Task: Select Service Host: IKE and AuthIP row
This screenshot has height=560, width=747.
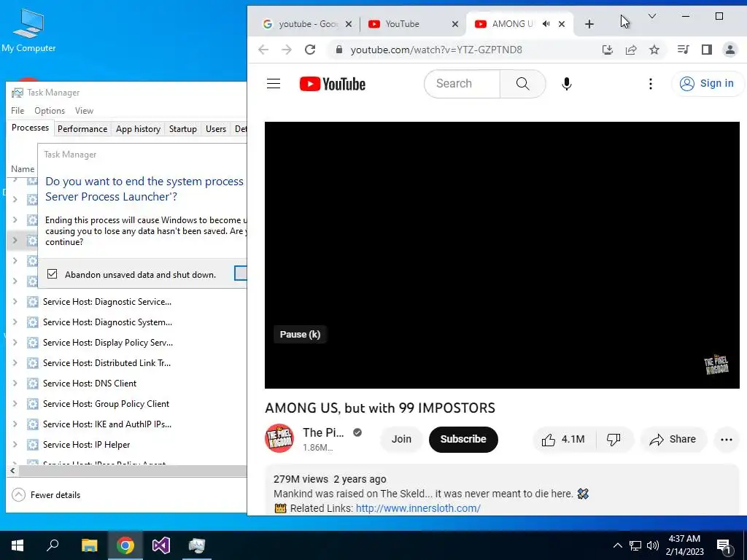Action: (x=126, y=424)
